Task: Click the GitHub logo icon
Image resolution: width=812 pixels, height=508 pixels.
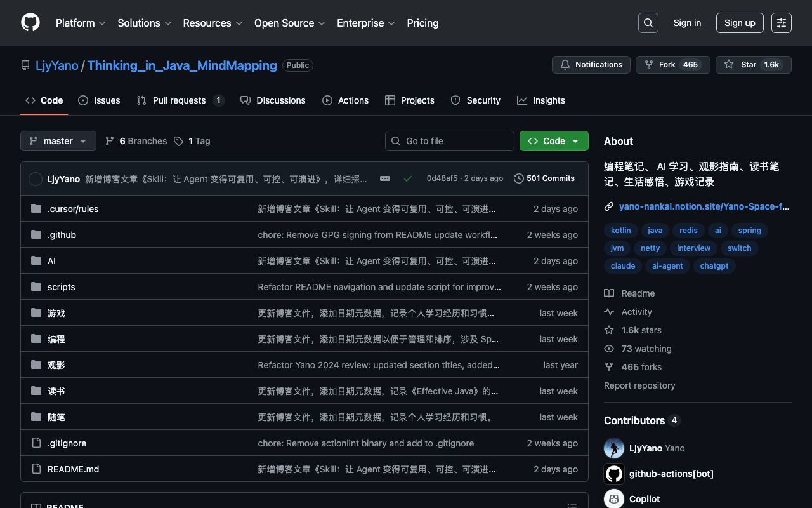Action: pos(30,23)
